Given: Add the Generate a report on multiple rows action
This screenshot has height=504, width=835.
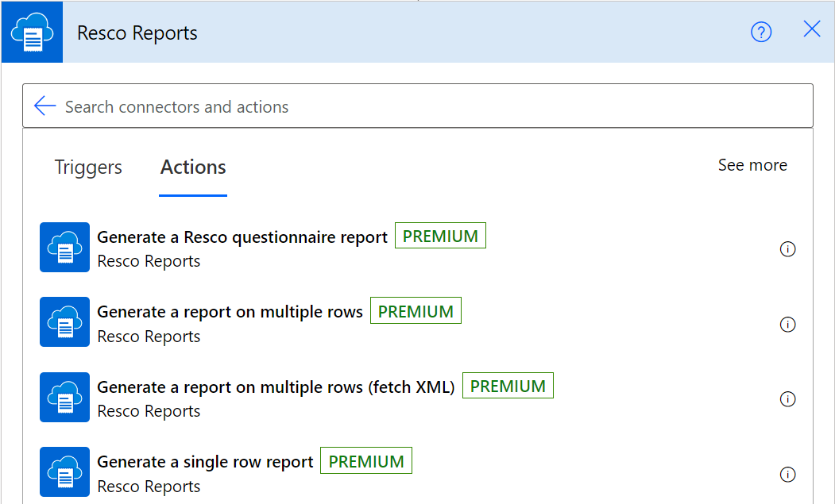Looking at the screenshot, I should 230,313.
